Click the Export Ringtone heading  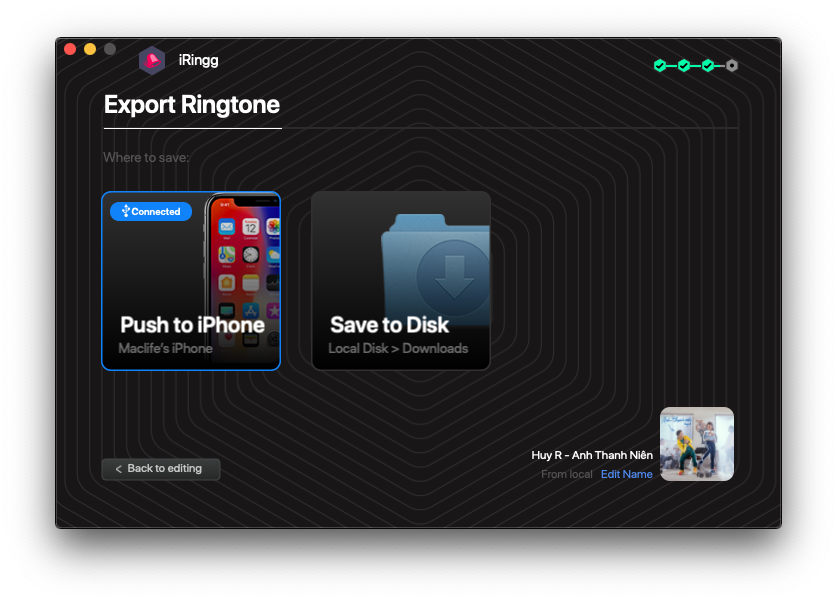click(192, 105)
